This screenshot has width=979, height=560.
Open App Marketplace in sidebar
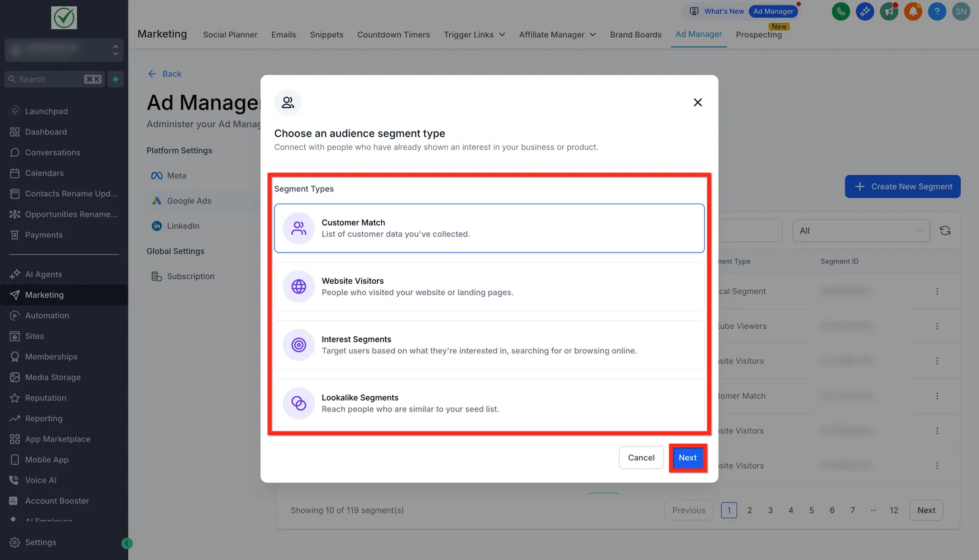[58, 439]
